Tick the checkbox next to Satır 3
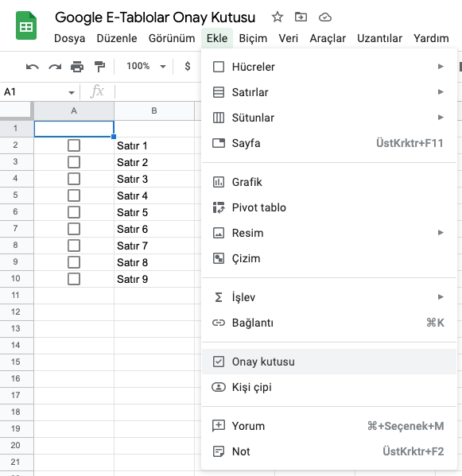The width and height of the screenshot is (462, 476). (74, 179)
